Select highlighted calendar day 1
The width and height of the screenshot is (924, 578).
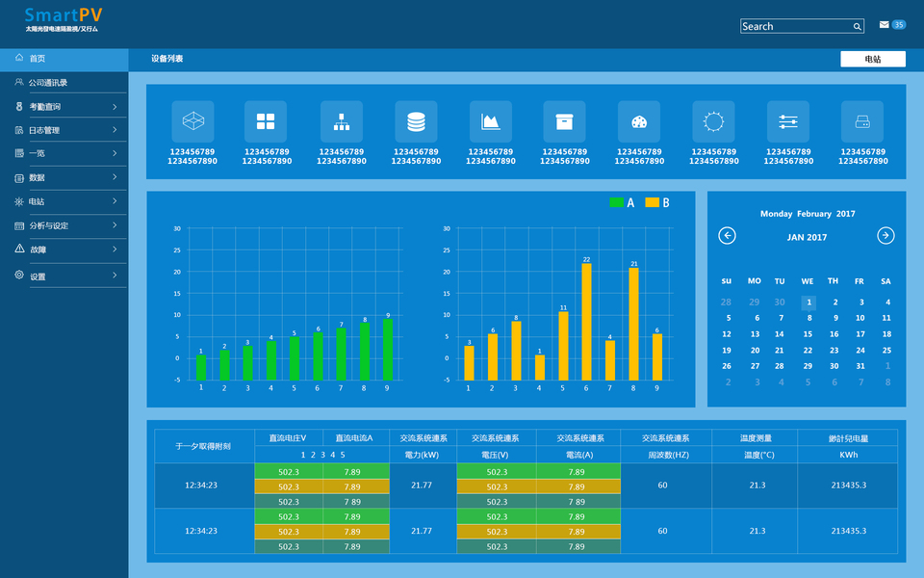[808, 302]
